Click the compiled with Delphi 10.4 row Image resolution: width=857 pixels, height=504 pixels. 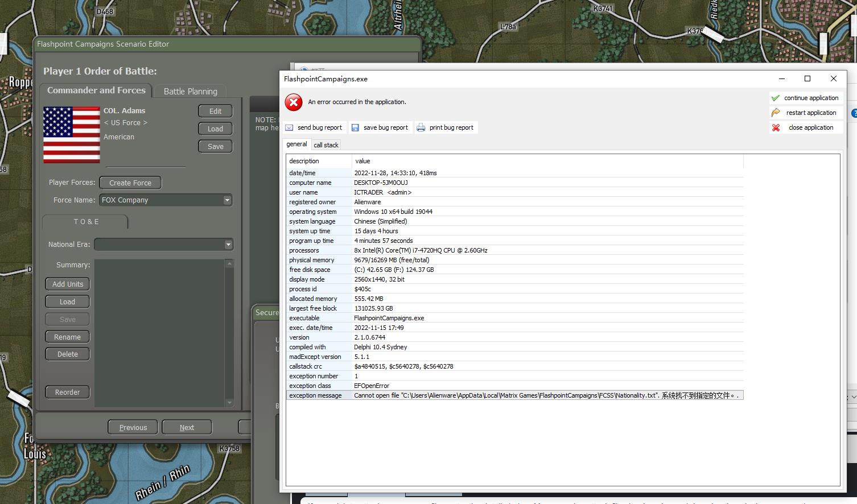[x=514, y=347]
